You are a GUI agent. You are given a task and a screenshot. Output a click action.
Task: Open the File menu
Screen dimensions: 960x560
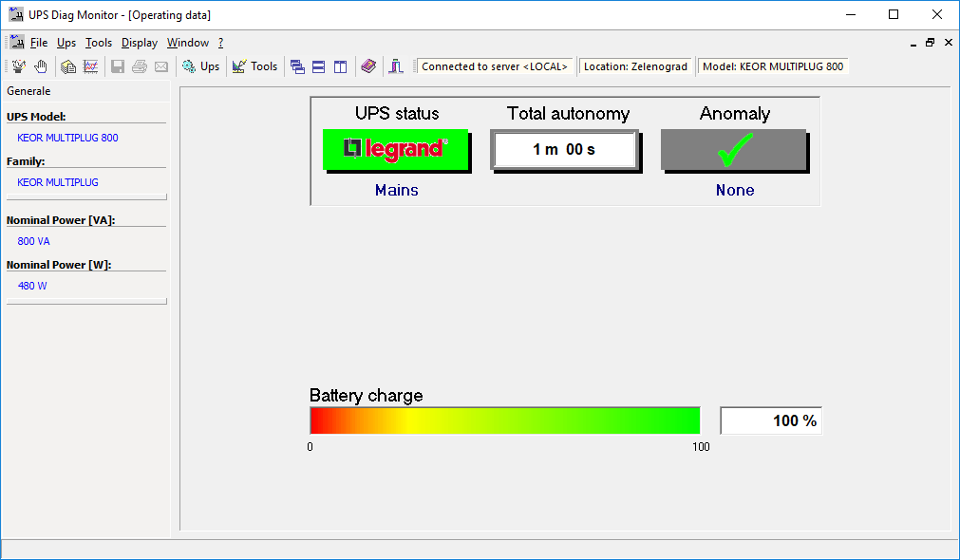click(39, 43)
